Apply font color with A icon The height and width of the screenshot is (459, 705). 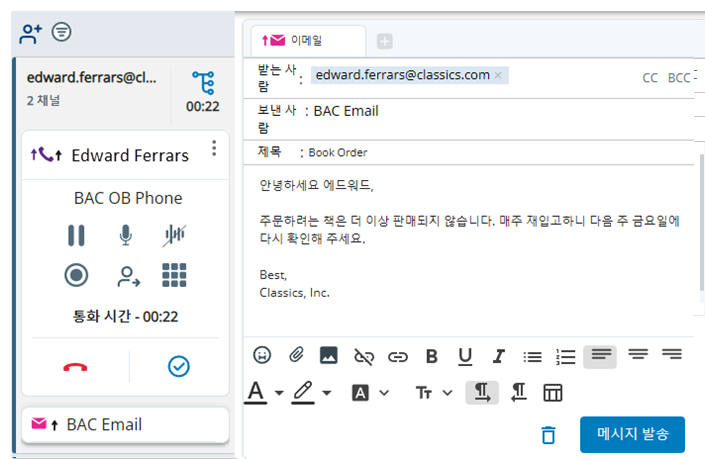tap(256, 392)
